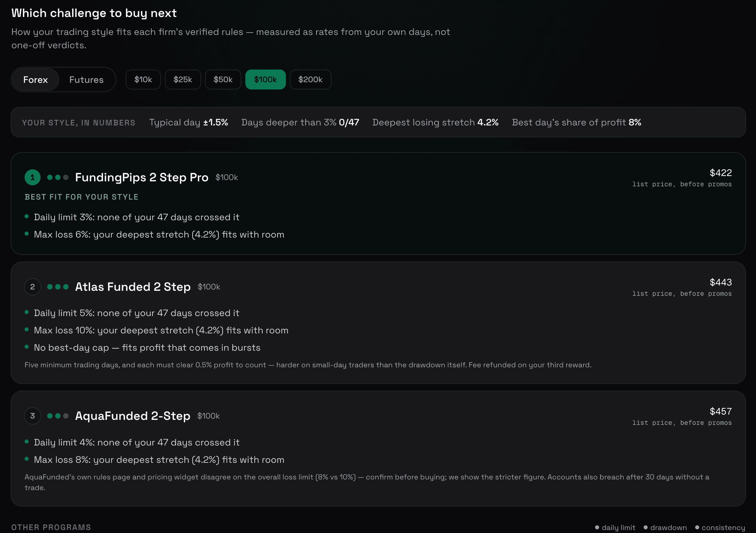756x533 pixels.
Task: Open Atlas Funded 2 Step title
Action: pyautogui.click(x=133, y=287)
